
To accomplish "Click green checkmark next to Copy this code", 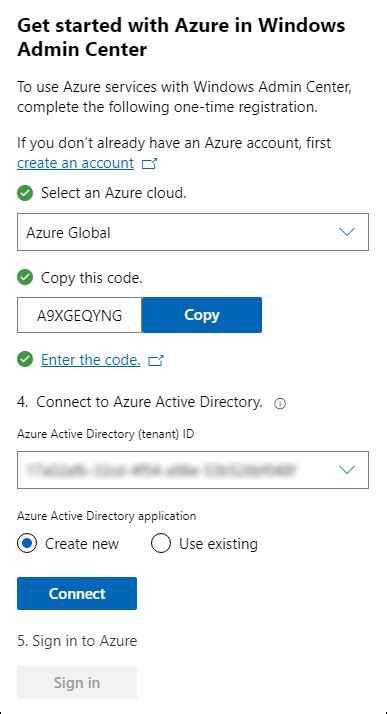I will [25, 277].
